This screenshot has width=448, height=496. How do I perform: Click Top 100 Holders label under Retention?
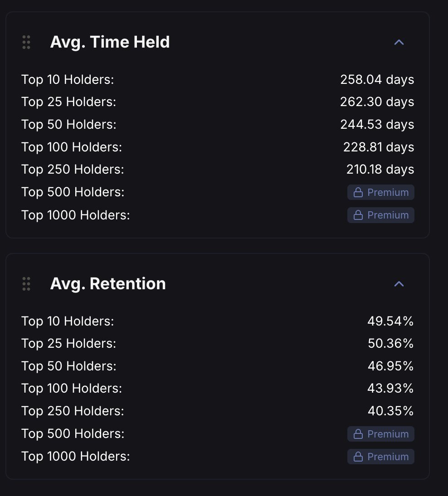tap(72, 389)
